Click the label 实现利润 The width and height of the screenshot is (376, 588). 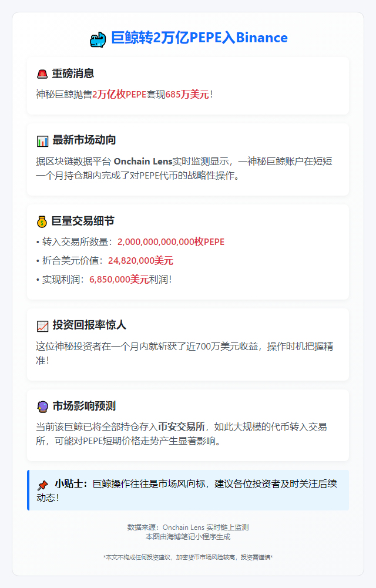[x=61, y=280]
